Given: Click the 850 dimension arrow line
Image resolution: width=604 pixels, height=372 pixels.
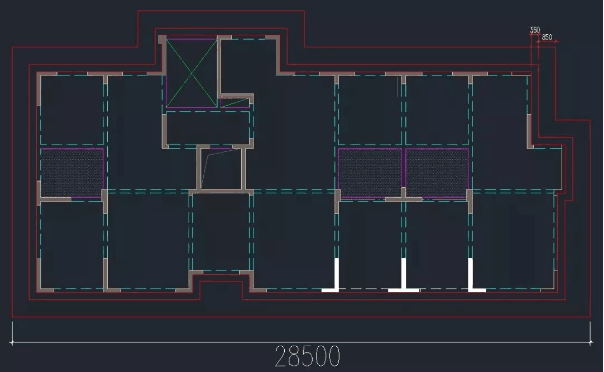Looking at the screenshot, I should click(547, 42).
